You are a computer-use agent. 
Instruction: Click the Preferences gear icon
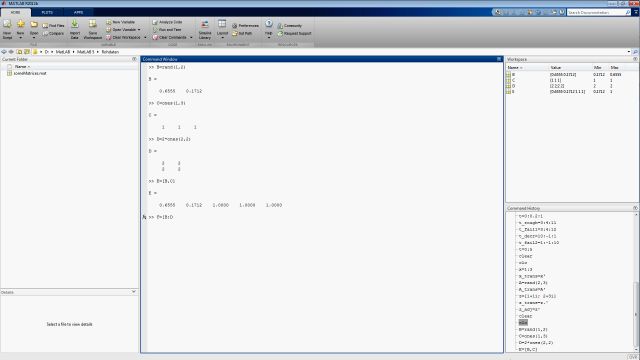tap(235, 26)
